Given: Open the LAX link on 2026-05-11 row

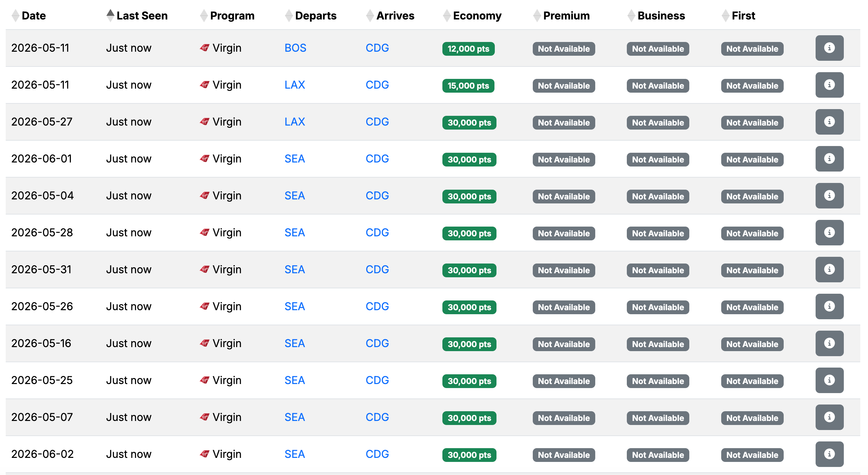Looking at the screenshot, I should tap(295, 85).
